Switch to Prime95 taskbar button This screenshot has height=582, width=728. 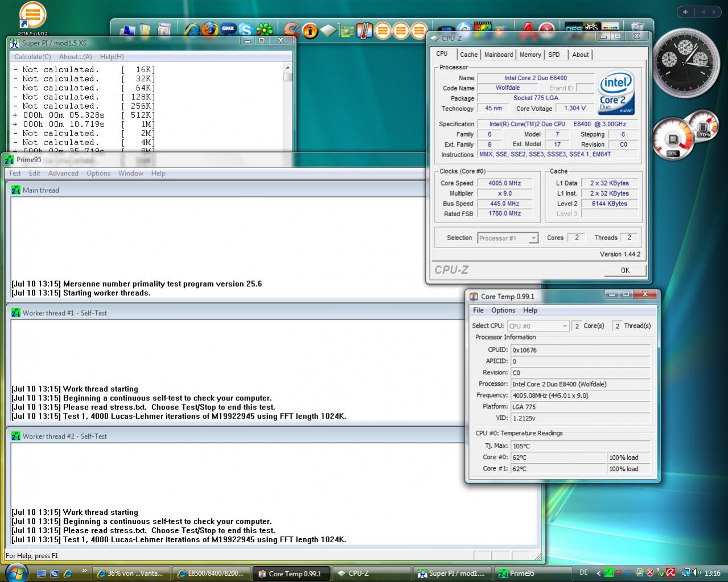tap(532, 573)
